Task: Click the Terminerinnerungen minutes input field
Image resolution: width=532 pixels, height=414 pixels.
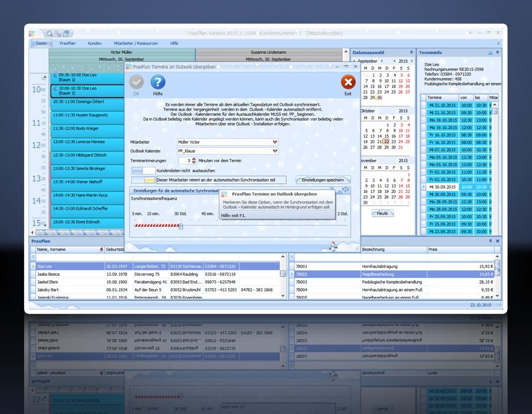Action: coord(184,160)
